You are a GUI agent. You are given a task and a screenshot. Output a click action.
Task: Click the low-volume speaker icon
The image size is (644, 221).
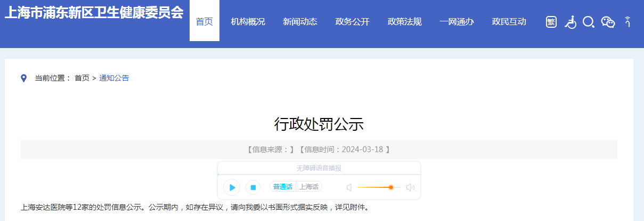tap(349, 187)
